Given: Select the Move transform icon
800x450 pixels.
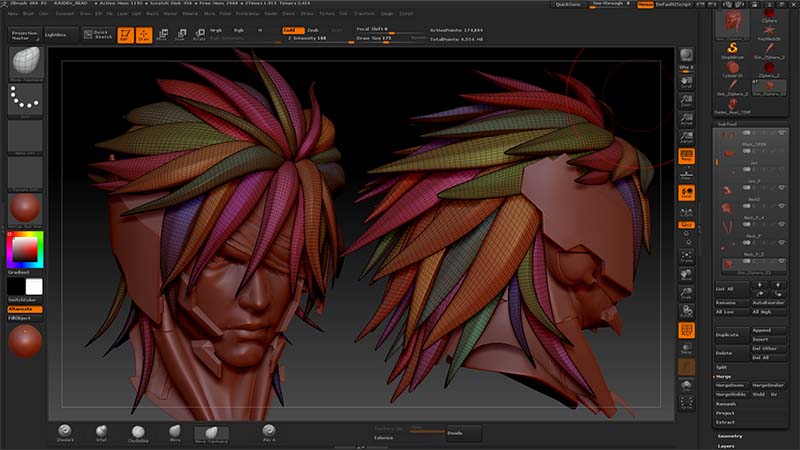Looking at the screenshot, I should (x=163, y=35).
